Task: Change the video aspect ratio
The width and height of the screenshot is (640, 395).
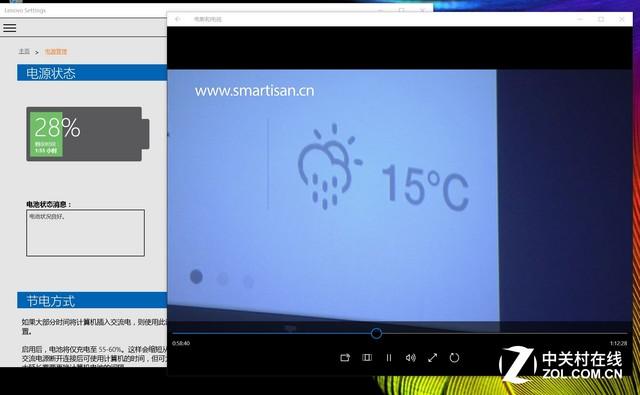Action: [x=367, y=357]
